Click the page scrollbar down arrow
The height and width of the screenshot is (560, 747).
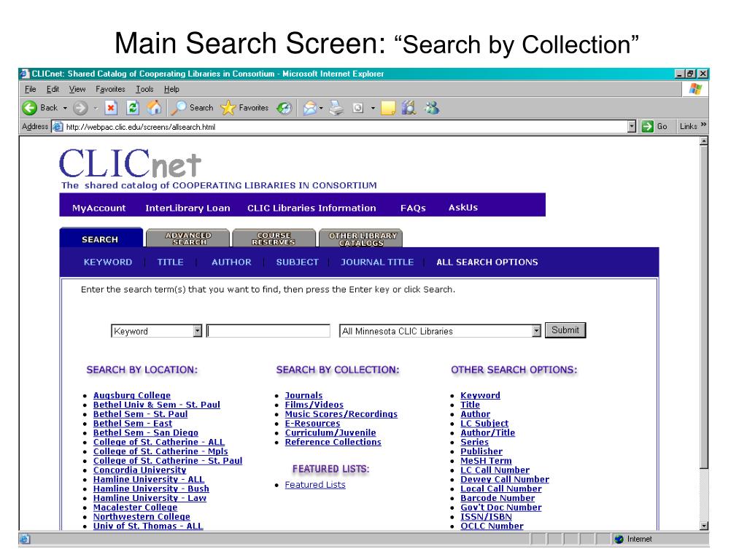(x=704, y=526)
